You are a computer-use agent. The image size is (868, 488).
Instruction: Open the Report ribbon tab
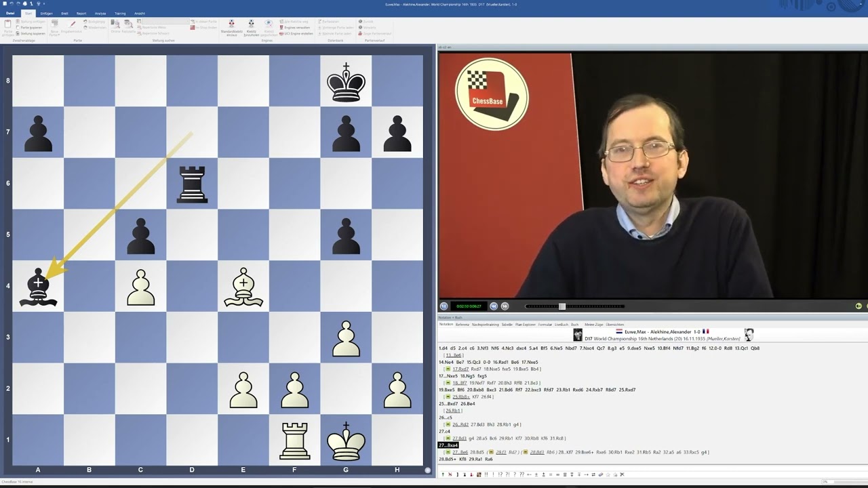pos(81,14)
